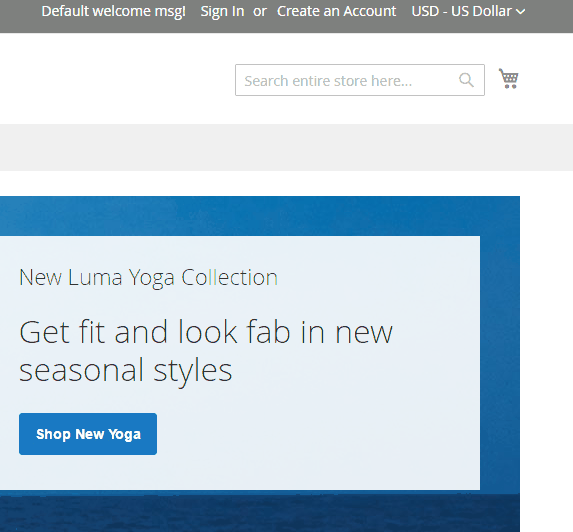Image resolution: width=573 pixels, height=532 pixels.
Task: Expand the USD - US Dollar currency switcher
Action: tap(468, 11)
